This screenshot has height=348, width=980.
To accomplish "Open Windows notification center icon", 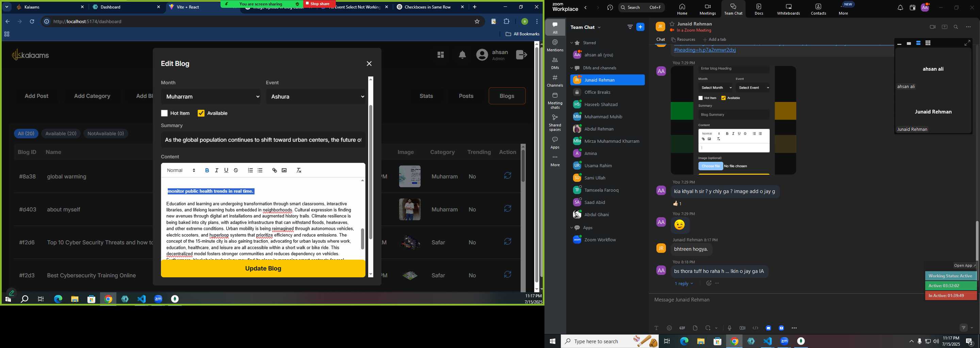I will 969,341.
